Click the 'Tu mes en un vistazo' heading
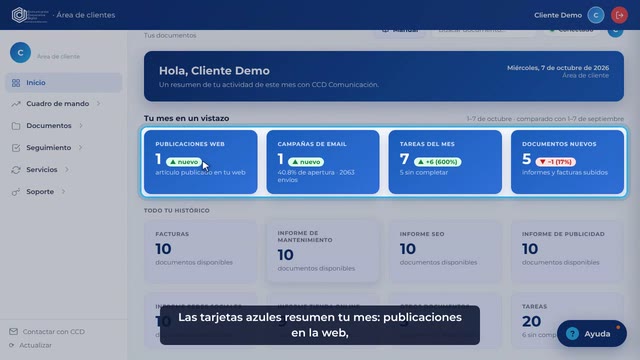The image size is (640, 360). (186, 118)
